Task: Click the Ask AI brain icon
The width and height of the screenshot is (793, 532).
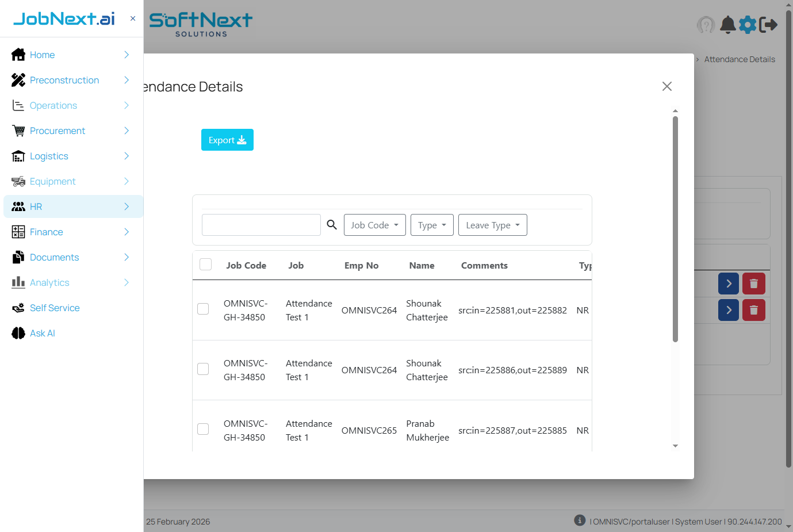Action: 18,333
